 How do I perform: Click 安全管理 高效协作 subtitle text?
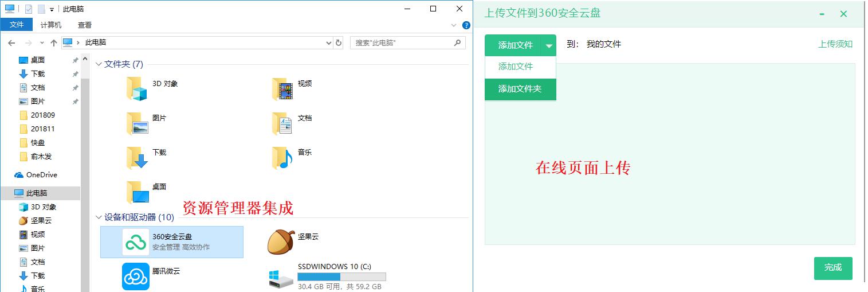coord(181,247)
